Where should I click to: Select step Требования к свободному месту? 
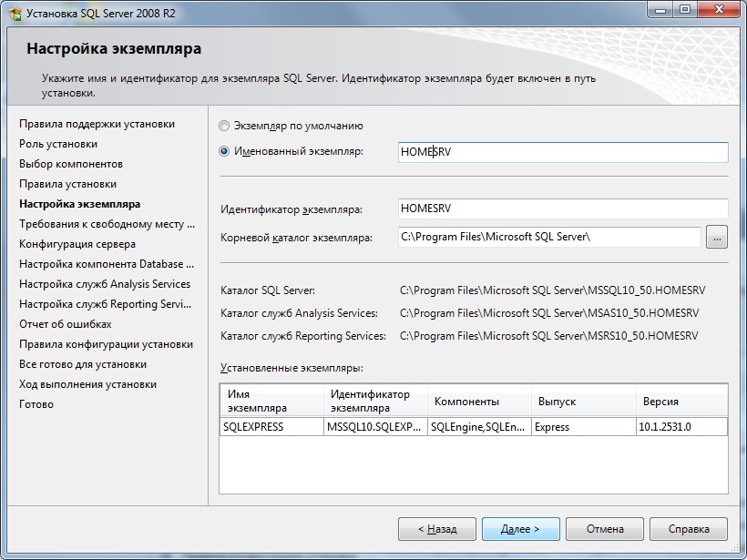tap(107, 224)
